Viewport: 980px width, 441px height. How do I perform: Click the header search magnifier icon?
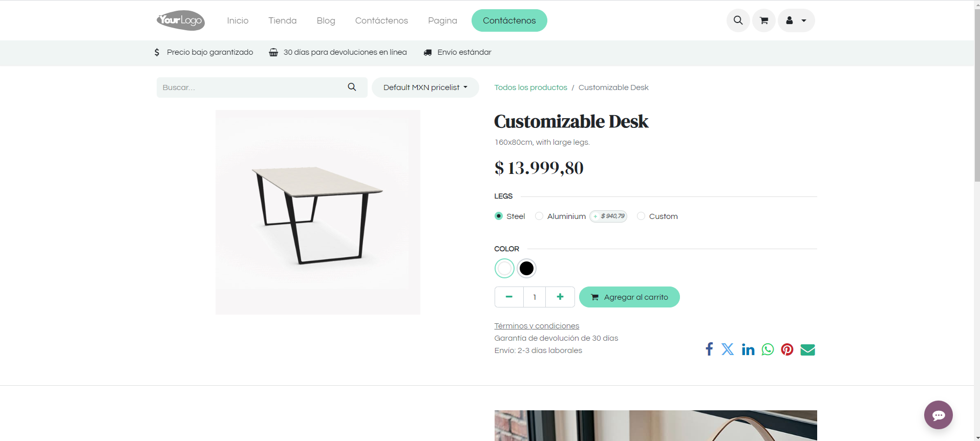click(x=738, y=20)
